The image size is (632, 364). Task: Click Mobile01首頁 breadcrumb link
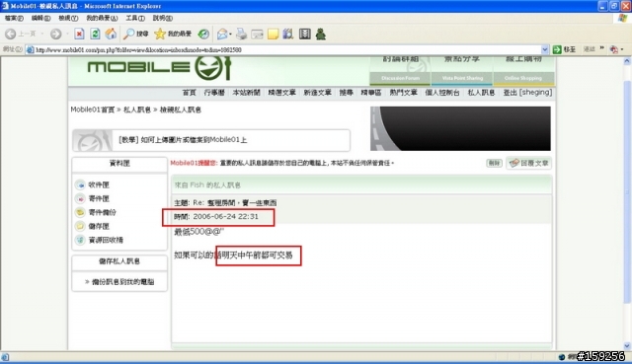tap(93, 109)
